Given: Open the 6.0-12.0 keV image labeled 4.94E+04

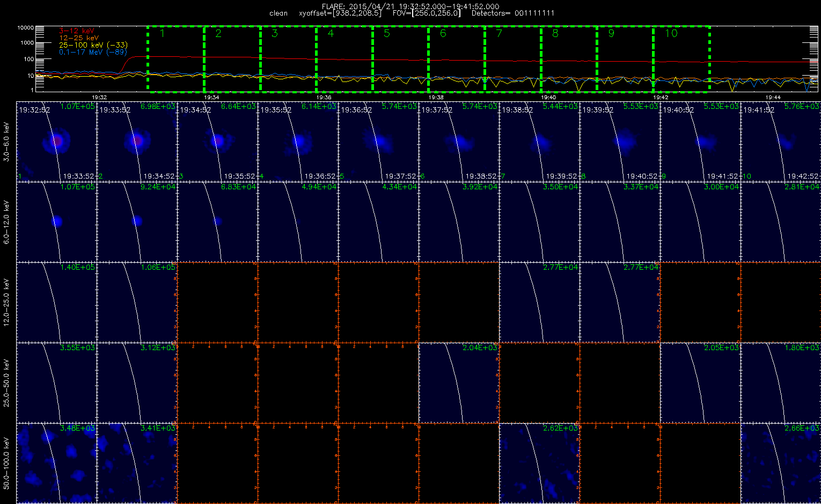Looking at the screenshot, I should 298,221.
